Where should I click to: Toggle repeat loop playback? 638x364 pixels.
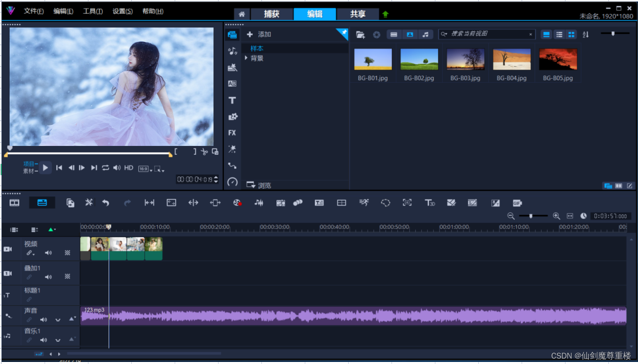pos(105,168)
